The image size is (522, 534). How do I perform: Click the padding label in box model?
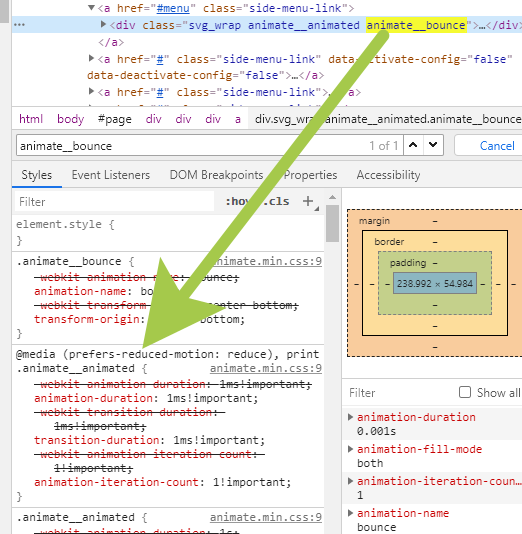click(x=408, y=263)
